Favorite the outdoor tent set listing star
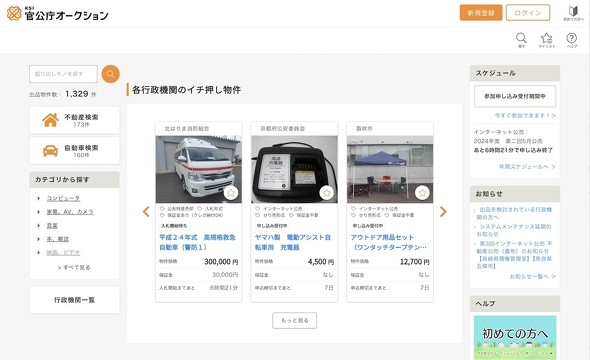This screenshot has width=590, height=360. pos(422,193)
